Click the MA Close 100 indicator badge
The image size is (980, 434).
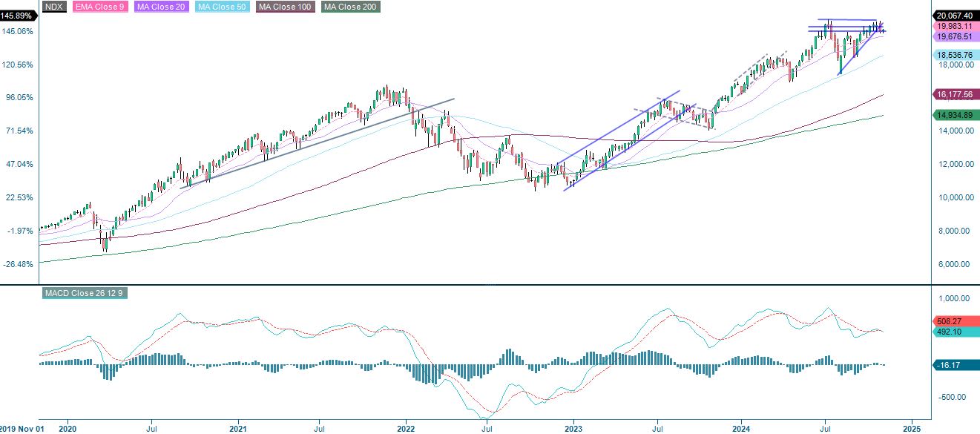click(x=284, y=8)
